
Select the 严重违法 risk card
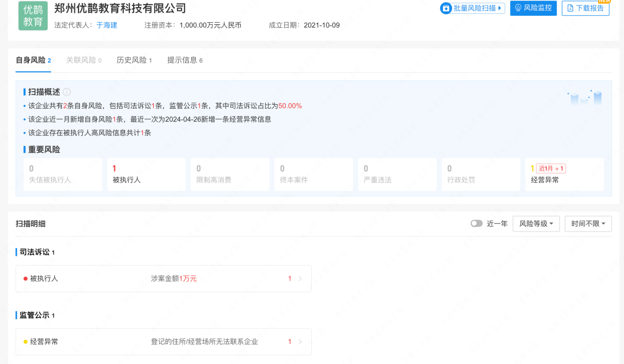tap(397, 174)
